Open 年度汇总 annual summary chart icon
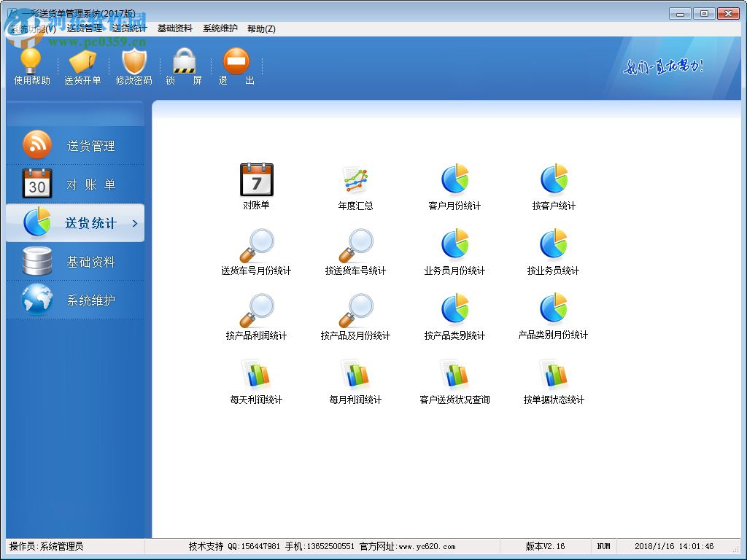 (x=355, y=180)
